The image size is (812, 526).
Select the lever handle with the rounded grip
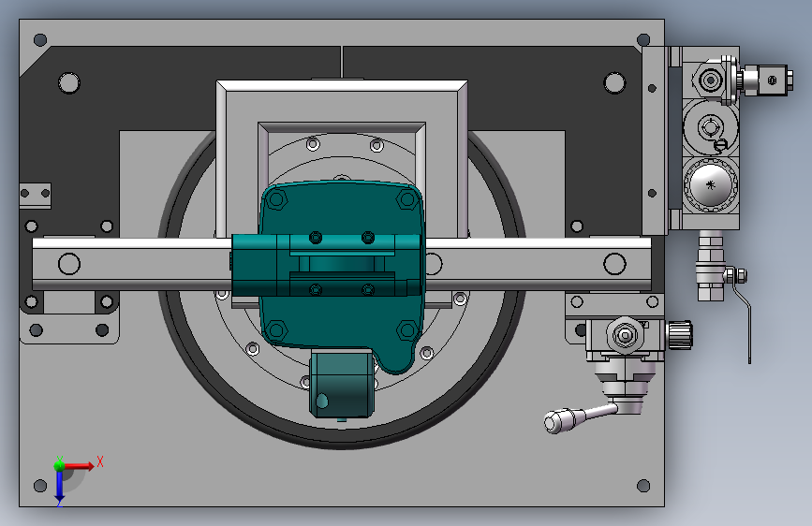580,417
